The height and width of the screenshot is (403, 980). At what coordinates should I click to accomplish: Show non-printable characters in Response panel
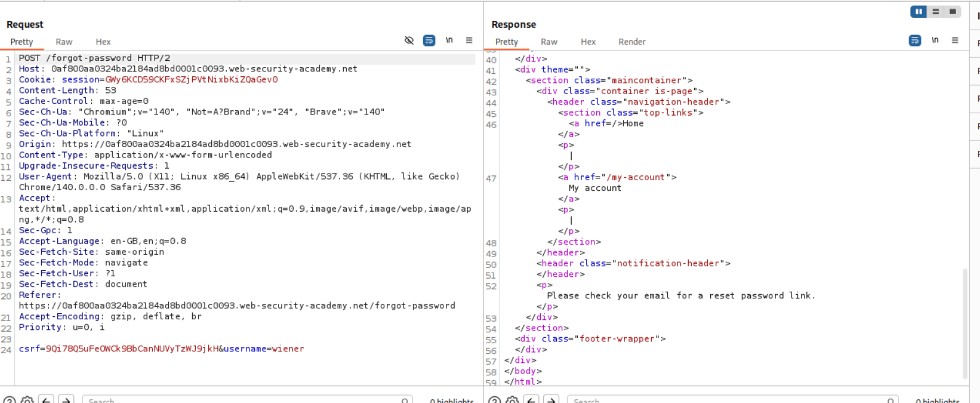tap(935, 41)
